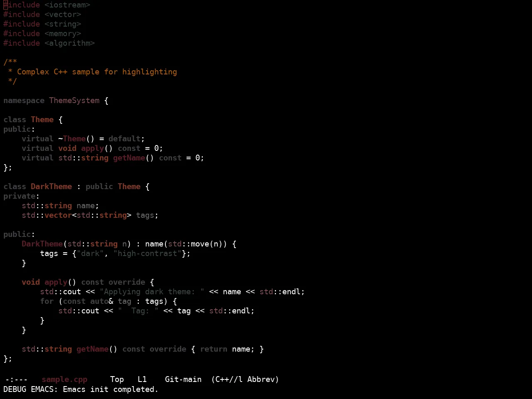Click the 'namespace' keyword
This screenshot has height=399, width=532.
(24, 101)
